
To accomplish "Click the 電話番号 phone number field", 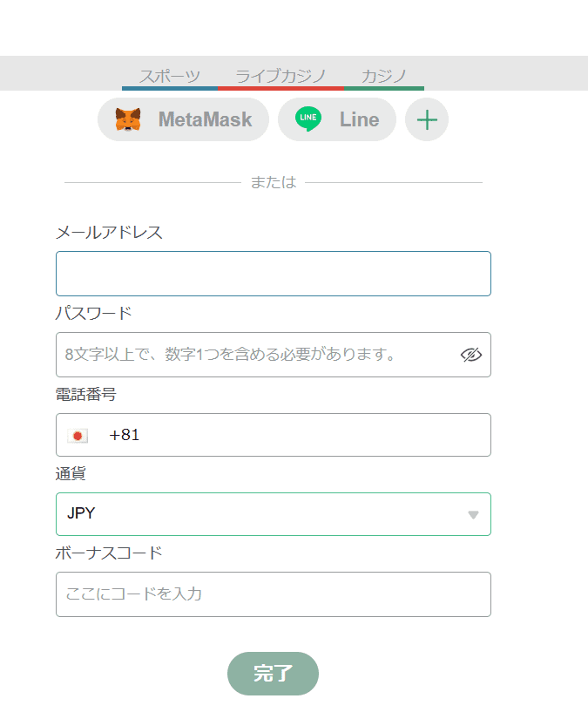I will click(274, 435).
